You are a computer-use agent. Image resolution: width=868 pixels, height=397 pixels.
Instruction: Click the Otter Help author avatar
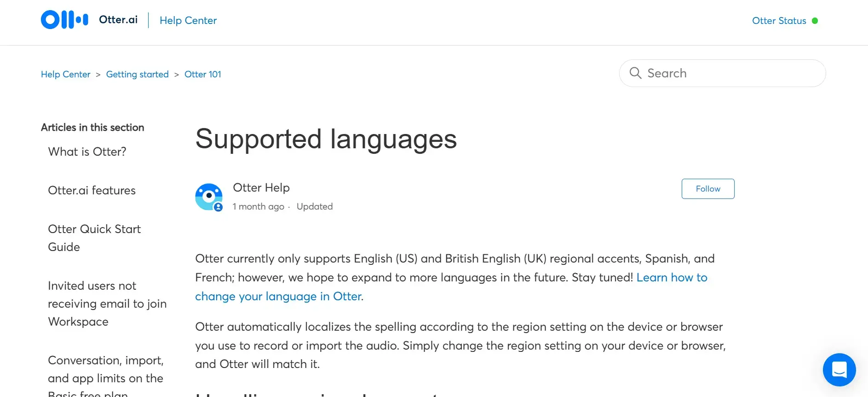tap(209, 197)
